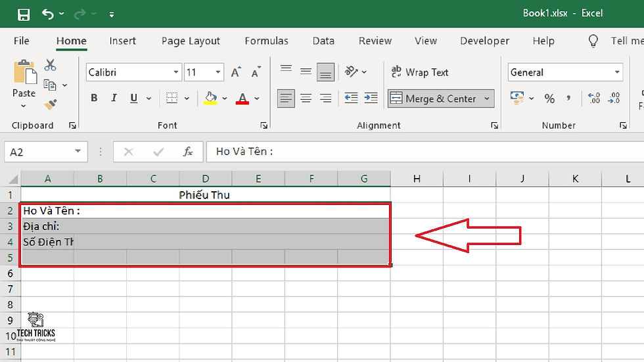The width and height of the screenshot is (644, 362).
Task: Open the Undo history dropdown arrow
Action: click(x=62, y=14)
